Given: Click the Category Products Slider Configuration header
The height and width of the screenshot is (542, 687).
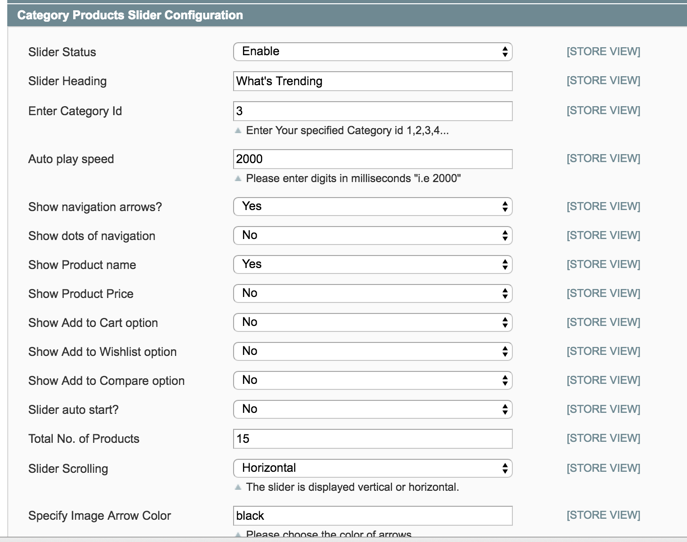Looking at the screenshot, I should pyautogui.click(x=130, y=16).
